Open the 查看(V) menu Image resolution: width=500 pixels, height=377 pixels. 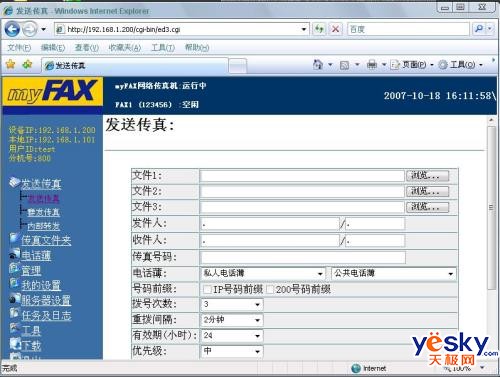click(x=87, y=48)
